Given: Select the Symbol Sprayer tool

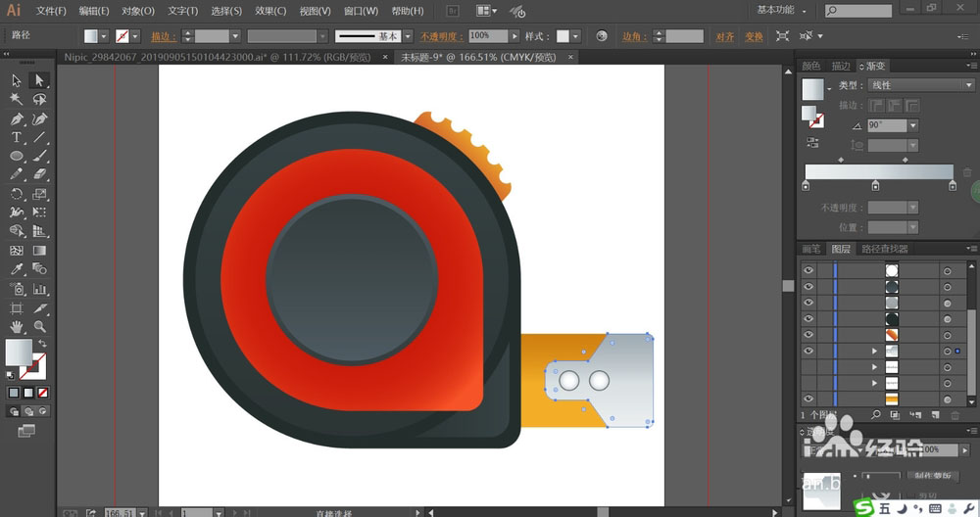Looking at the screenshot, I should point(17,289).
